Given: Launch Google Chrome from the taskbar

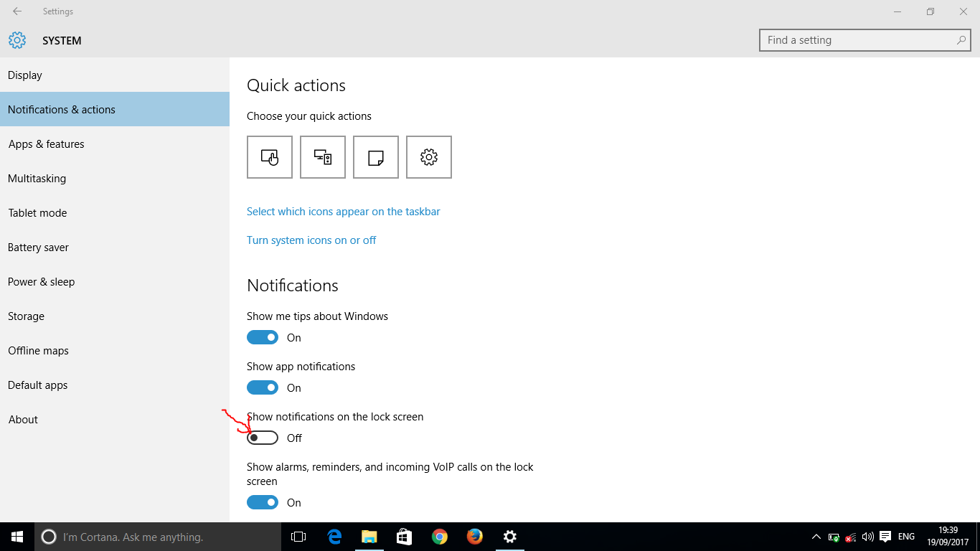Looking at the screenshot, I should tap(439, 537).
